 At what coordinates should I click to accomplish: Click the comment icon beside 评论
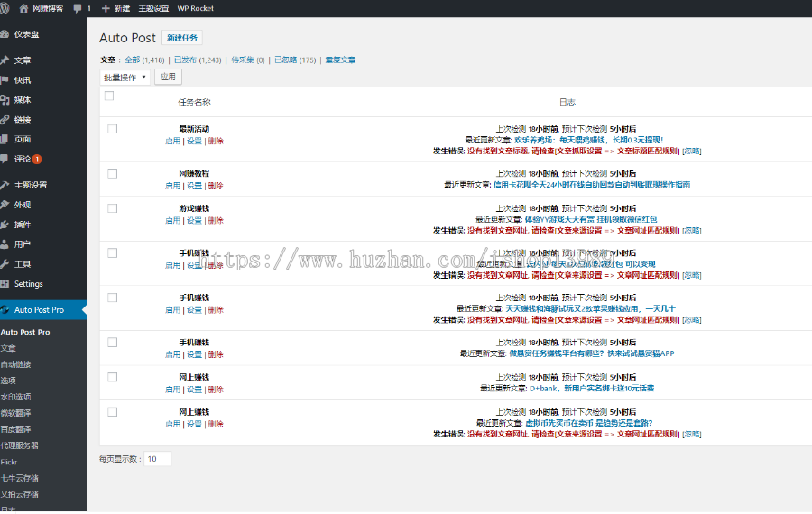pyautogui.click(x=5, y=159)
